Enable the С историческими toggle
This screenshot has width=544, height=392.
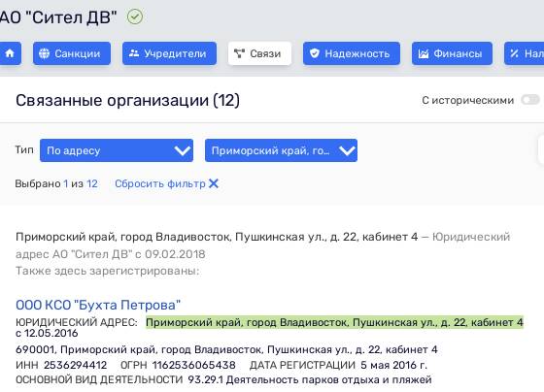pyautogui.click(x=530, y=100)
